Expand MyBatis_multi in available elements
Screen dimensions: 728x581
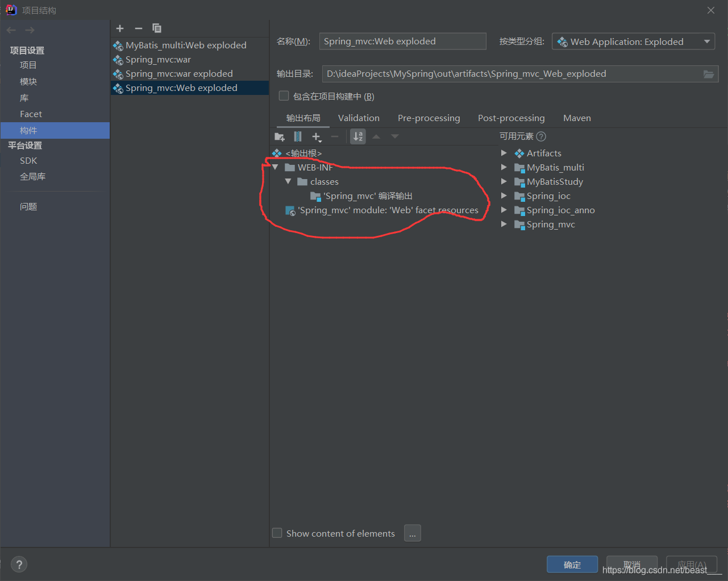tap(504, 168)
